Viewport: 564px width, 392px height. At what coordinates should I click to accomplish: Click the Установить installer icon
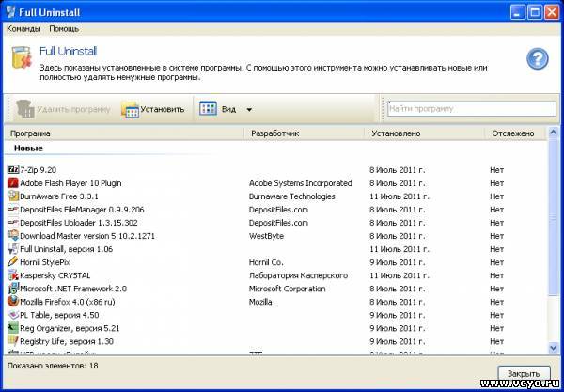coord(130,109)
